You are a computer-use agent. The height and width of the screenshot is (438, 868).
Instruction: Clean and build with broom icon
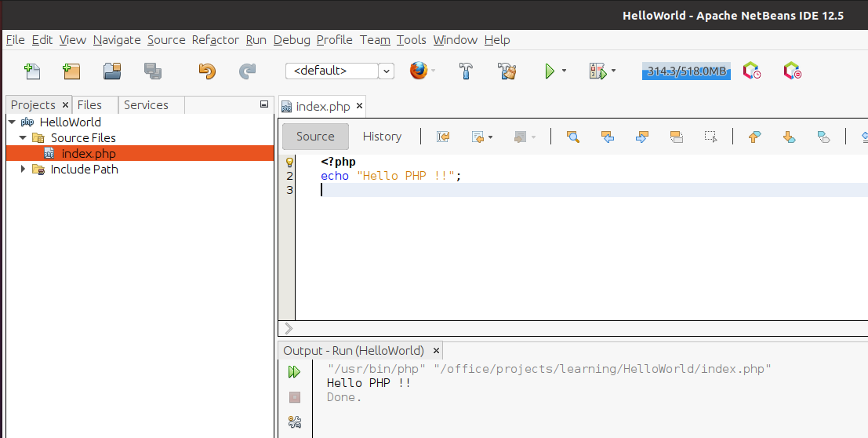pyautogui.click(x=507, y=71)
